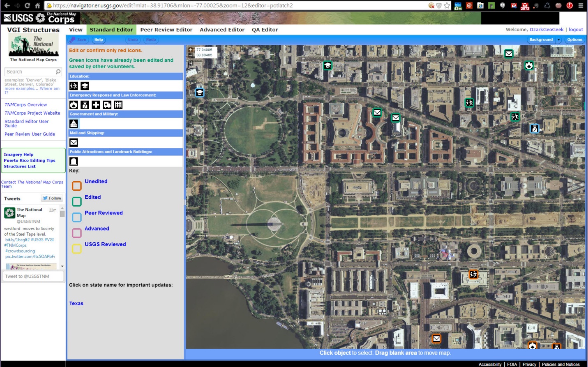Switch to the Peer Review Editor tab
588x367 pixels.
pos(166,30)
